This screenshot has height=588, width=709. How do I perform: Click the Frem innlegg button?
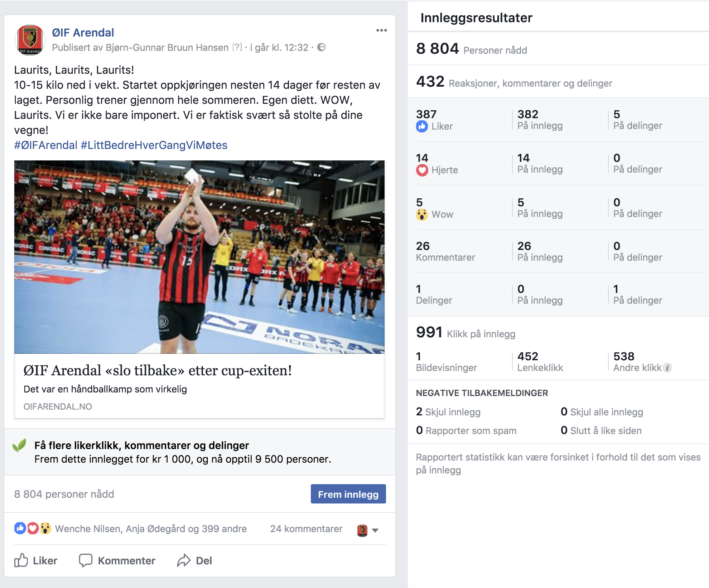(x=348, y=494)
